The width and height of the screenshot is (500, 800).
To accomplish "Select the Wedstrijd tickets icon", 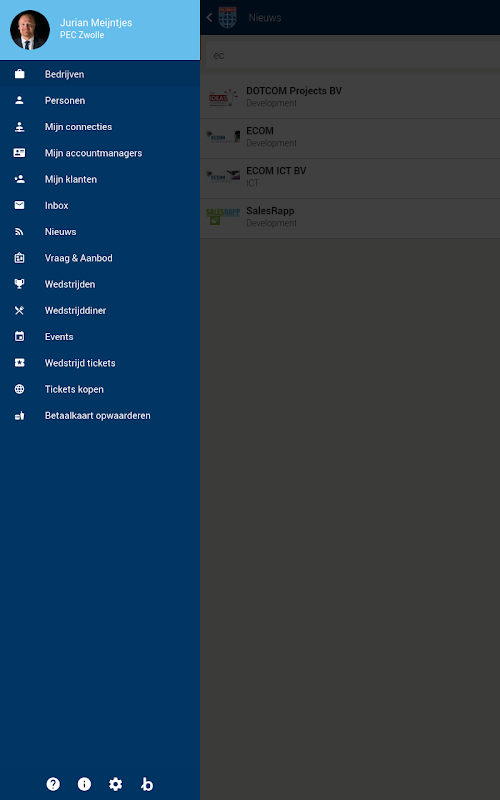I will (x=19, y=363).
